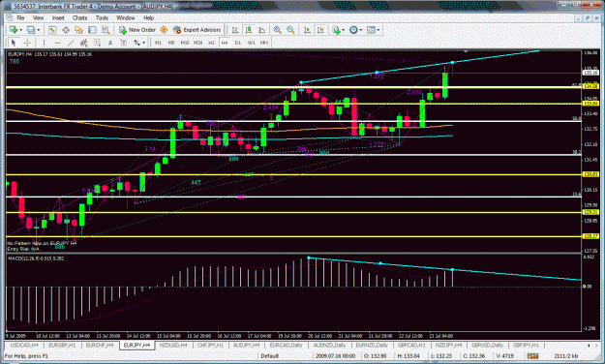The image size is (605, 364).
Task: Open the Insert menu
Action: (58, 17)
